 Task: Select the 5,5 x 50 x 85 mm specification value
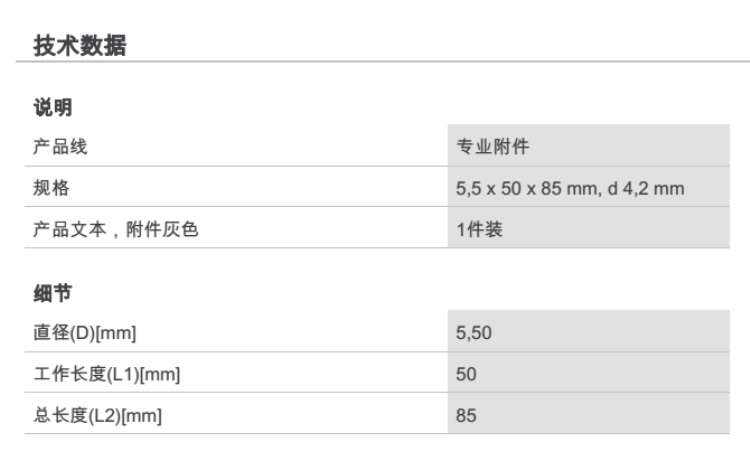tap(528, 188)
